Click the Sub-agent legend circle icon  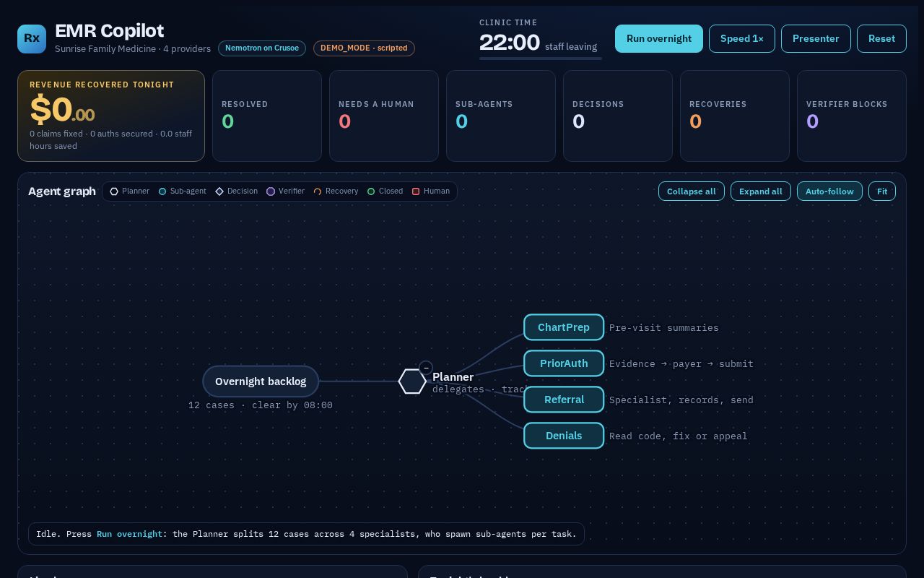point(162,191)
